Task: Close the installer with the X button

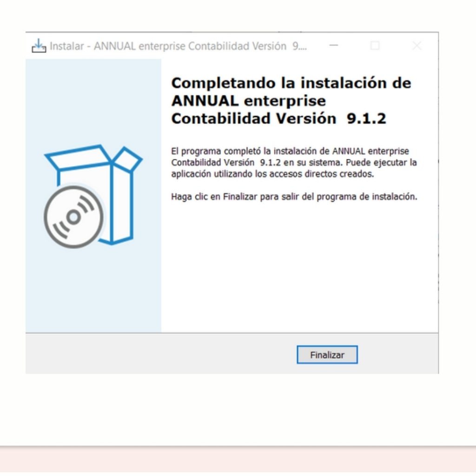Action: [417, 46]
